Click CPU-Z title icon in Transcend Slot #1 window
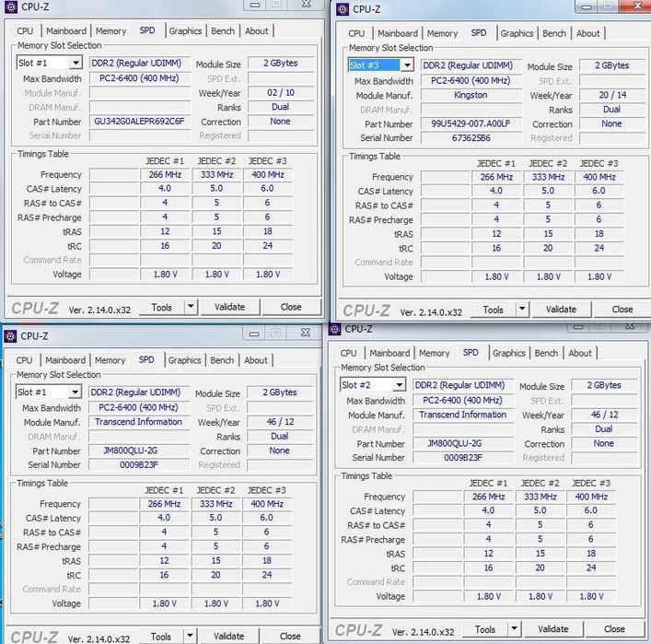This screenshot has width=651, height=644. click(x=10, y=336)
